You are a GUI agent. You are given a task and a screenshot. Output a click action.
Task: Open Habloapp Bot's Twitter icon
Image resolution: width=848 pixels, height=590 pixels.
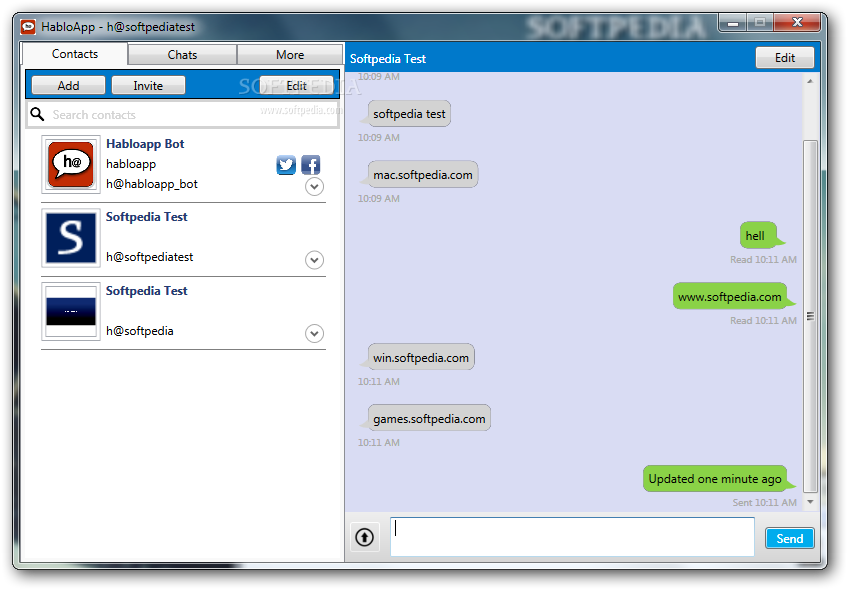[286, 165]
